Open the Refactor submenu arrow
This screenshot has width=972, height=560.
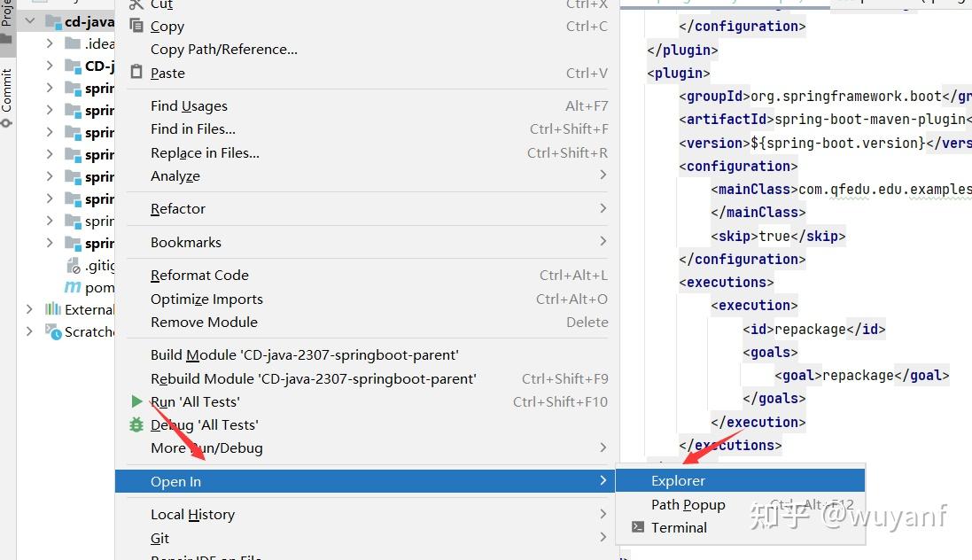(603, 208)
